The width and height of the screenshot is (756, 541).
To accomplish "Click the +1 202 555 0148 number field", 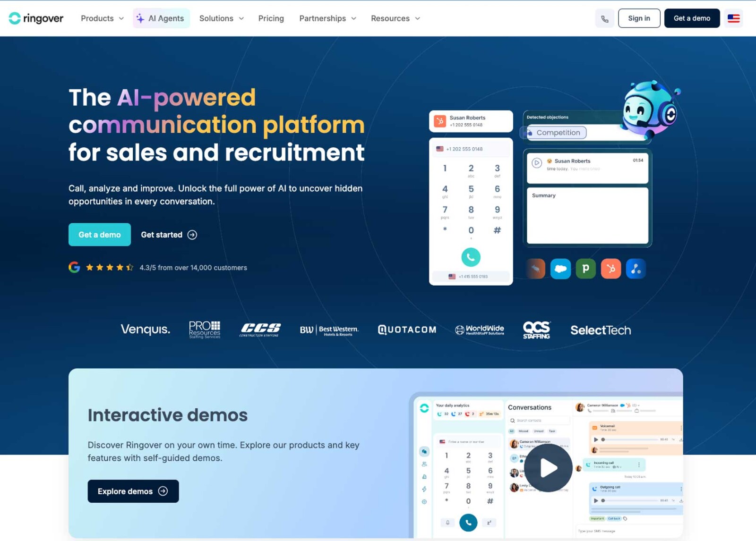I will [x=471, y=149].
